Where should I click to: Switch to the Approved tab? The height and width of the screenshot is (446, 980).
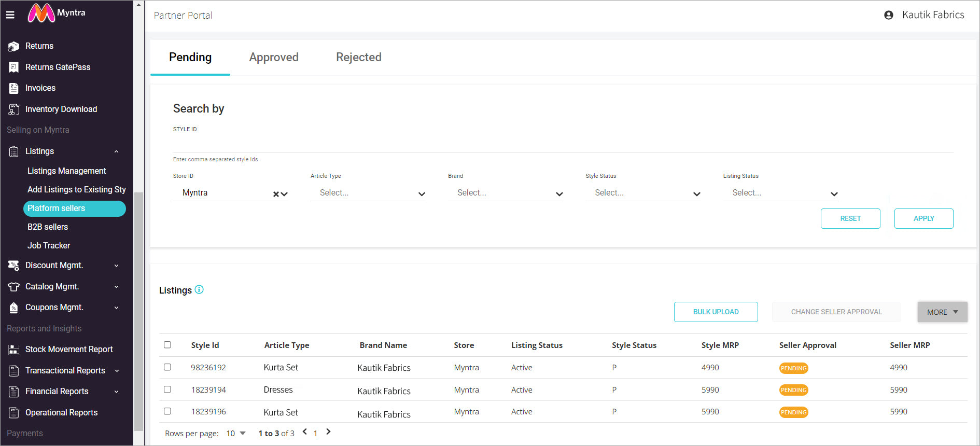(x=274, y=57)
